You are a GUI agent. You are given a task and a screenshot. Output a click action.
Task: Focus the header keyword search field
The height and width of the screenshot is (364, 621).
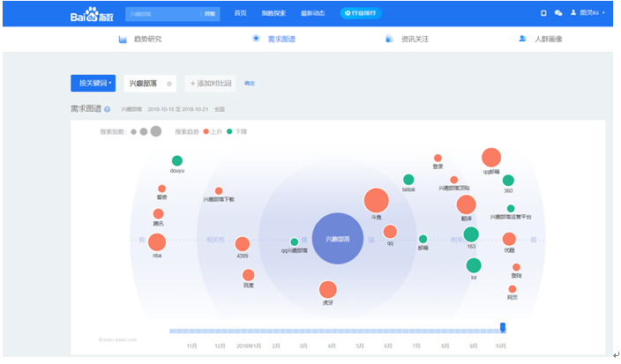(x=163, y=14)
